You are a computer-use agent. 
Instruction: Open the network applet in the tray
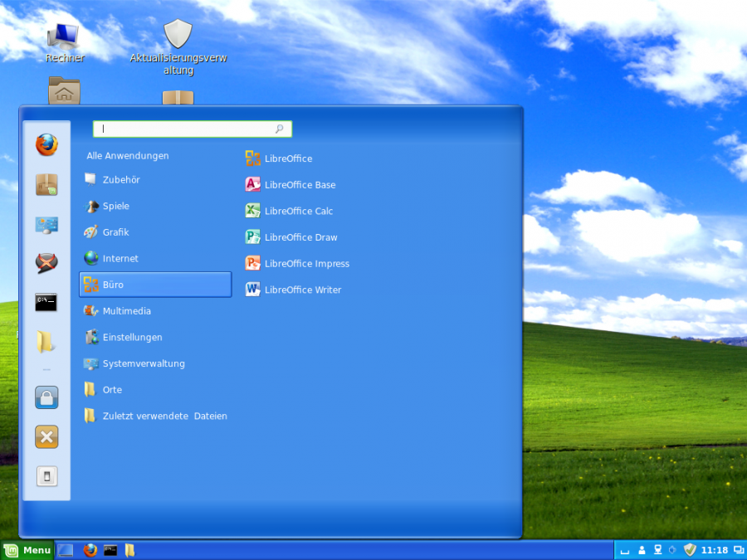click(657, 549)
